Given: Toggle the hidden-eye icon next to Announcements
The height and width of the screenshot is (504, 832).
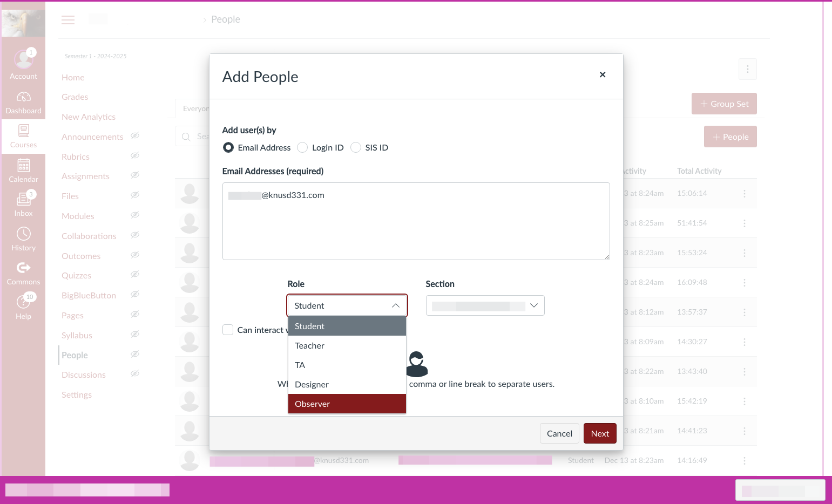Looking at the screenshot, I should [135, 135].
